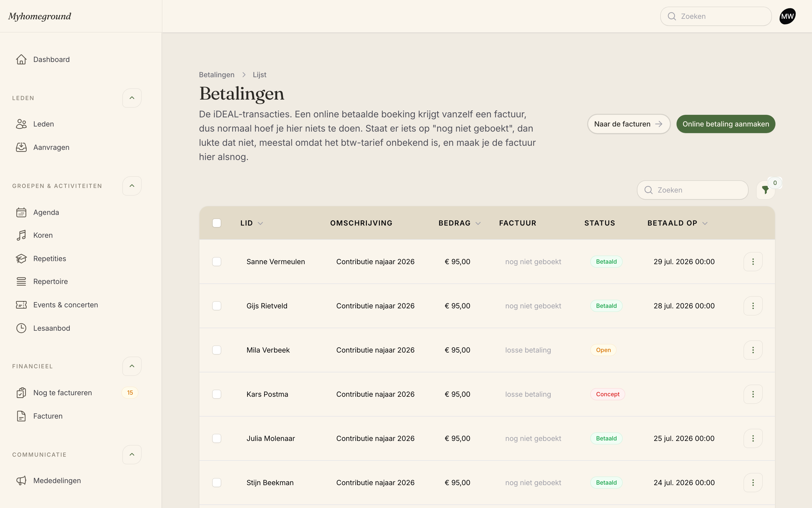Click the Open status badge for Mila Verbeek
Screen dimensions: 812x508
point(603,350)
